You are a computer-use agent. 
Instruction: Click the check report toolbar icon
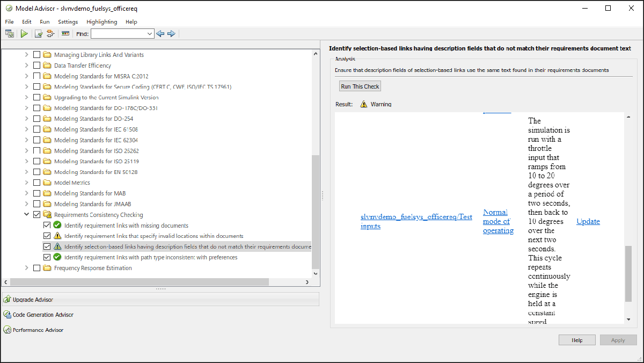[38, 33]
